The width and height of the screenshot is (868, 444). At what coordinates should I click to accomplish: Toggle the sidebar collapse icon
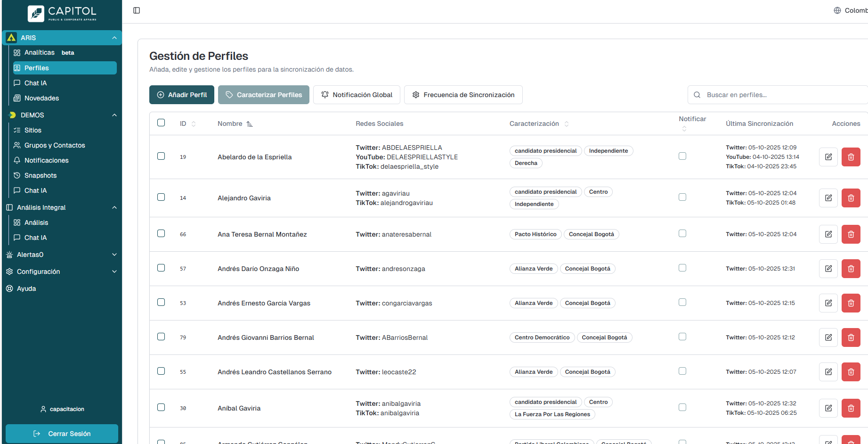tap(137, 10)
